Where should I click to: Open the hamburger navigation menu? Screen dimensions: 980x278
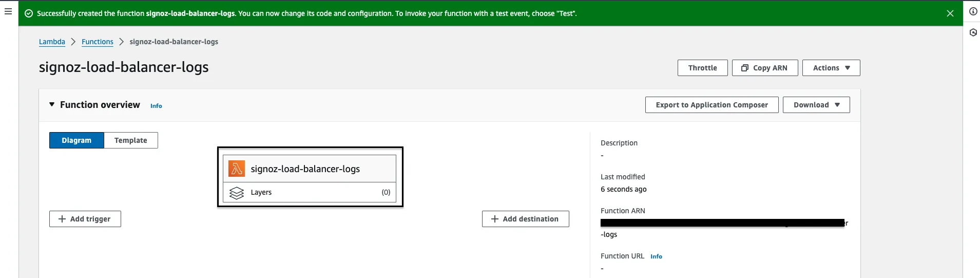pos(8,11)
